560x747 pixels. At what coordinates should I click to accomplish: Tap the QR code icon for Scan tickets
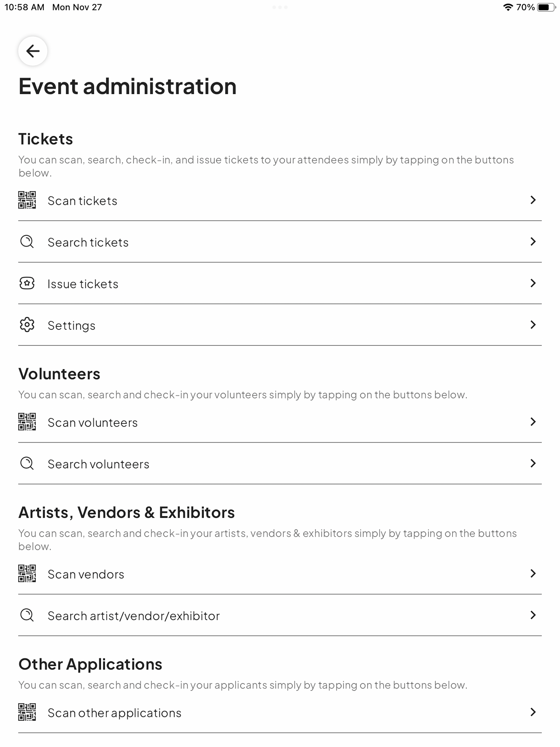(x=27, y=200)
